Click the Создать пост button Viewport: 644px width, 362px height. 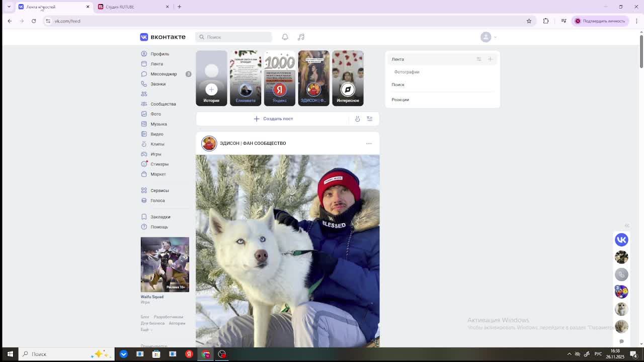(273, 119)
